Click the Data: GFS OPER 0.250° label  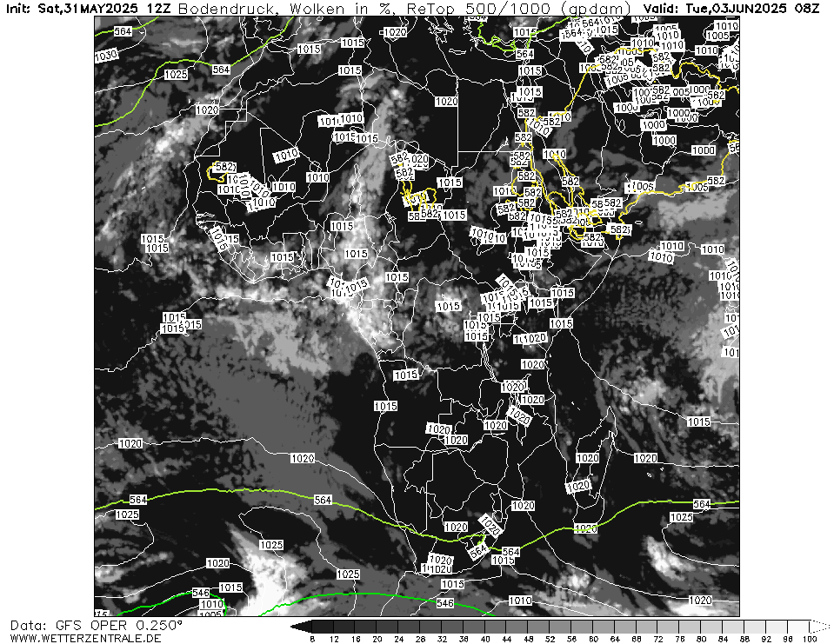(x=97, y=625)
